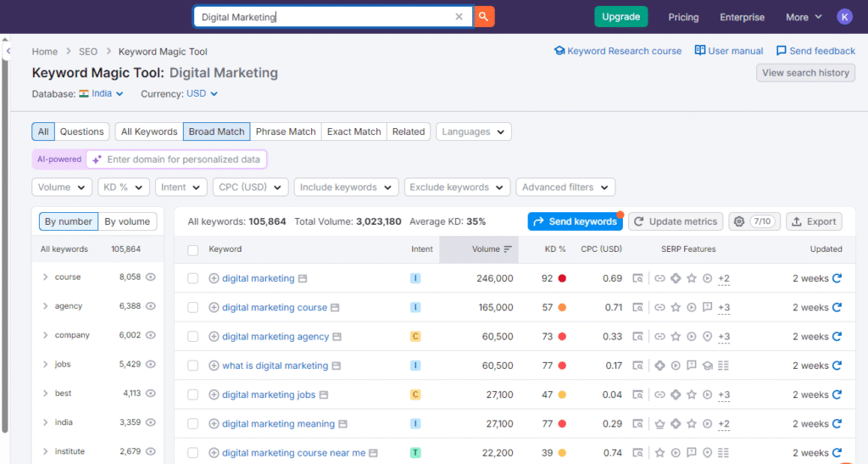This screenshot has height=464, width=868.
Task: Check the digital marketing agency row checkbox
Action: click(x=192, y=337)
